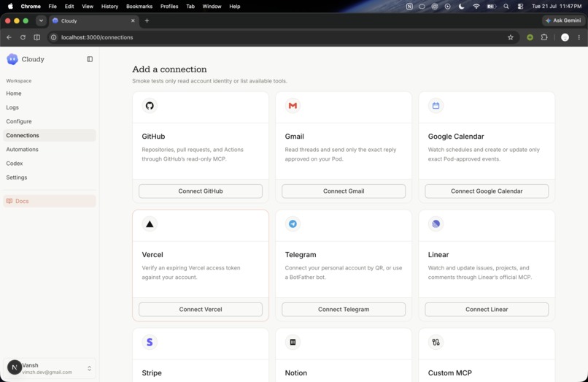Click the Focus moon icon in menu bar
This screenshot has width=588, height=382.
pyautogui.click(x=461, y=7)
